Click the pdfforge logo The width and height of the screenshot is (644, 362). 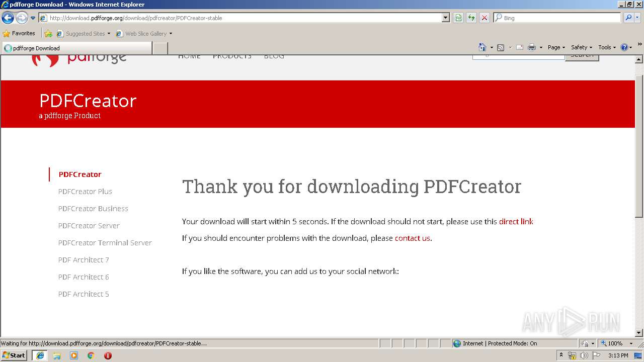click(x=79, y=59)
